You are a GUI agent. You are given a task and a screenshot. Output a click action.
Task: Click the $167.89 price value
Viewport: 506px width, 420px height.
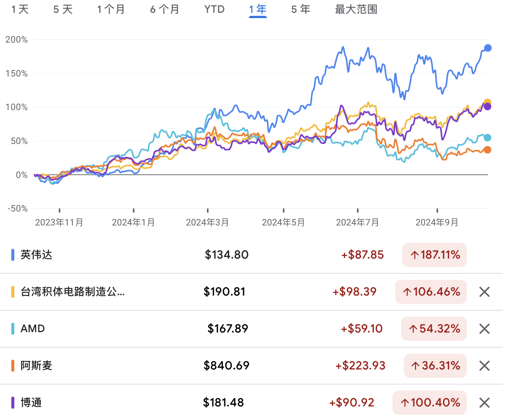228,329
